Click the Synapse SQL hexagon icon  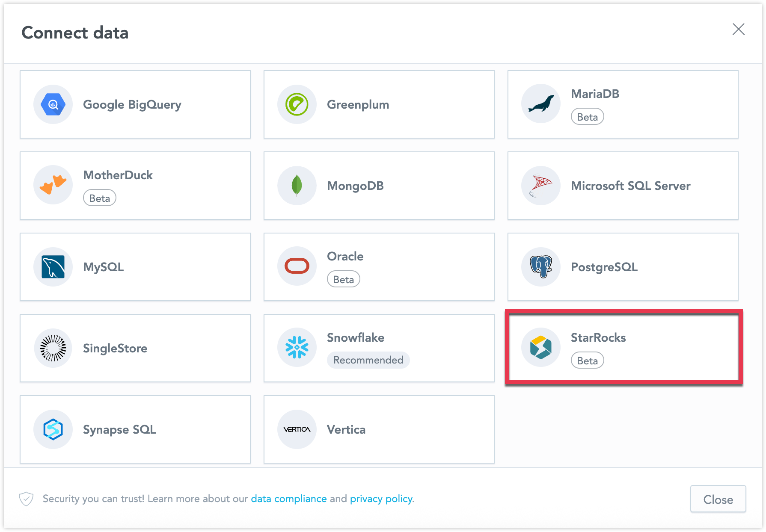pos(53,429)
